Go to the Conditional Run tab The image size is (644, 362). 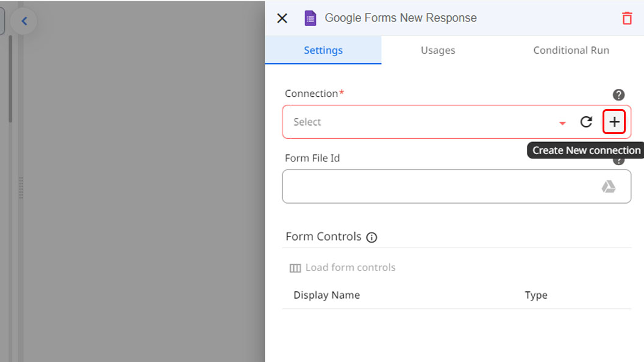(x=571, y=51)
